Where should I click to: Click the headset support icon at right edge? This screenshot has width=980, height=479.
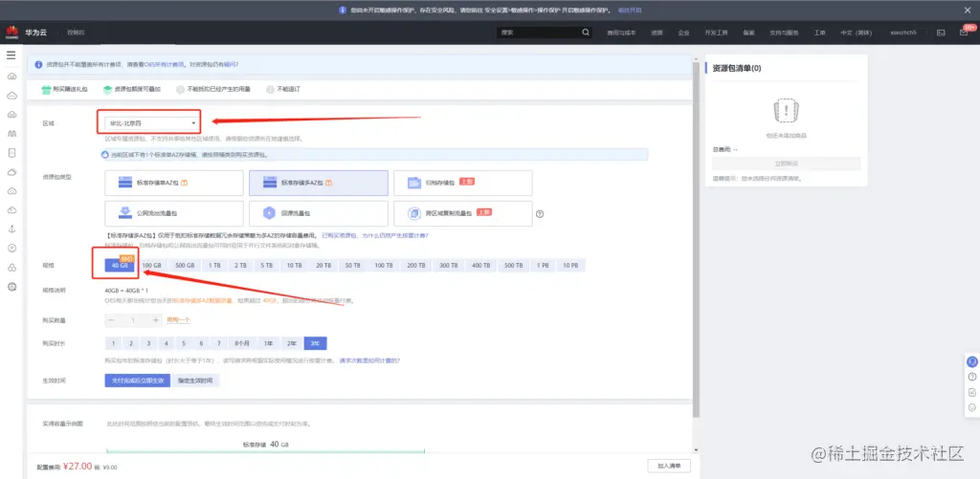[972, 361]
